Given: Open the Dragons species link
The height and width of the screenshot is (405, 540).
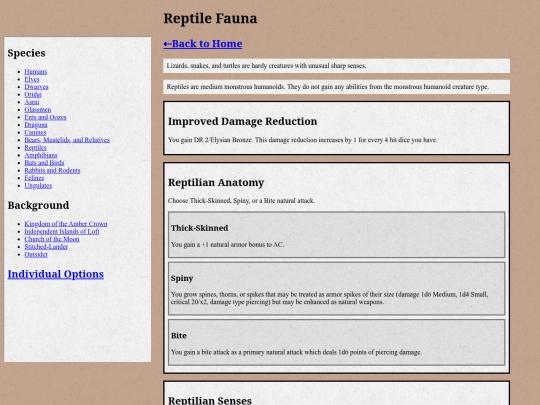Looking at the screenshot, I should click(x=35, y=125).
